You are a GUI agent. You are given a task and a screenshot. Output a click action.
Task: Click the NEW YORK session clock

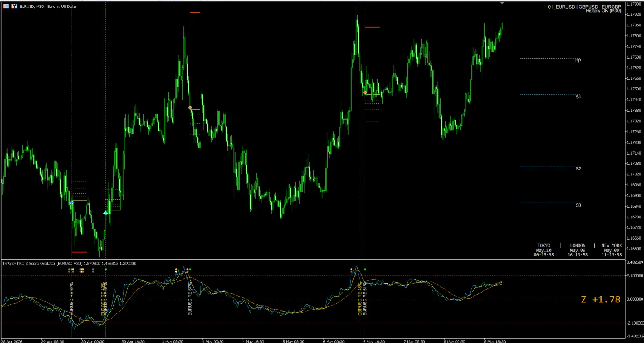tap(611, 250)
